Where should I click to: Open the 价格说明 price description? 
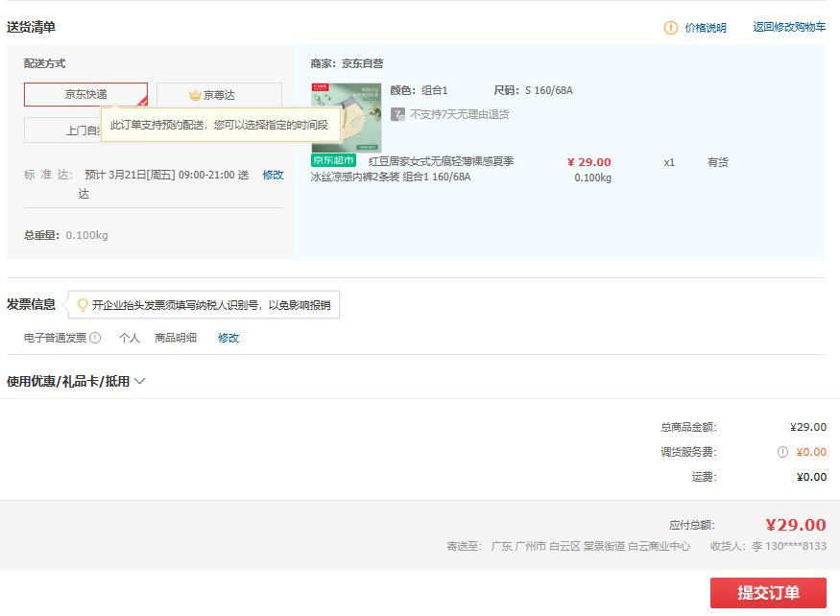pyautogui.click(x=705, y=28)
